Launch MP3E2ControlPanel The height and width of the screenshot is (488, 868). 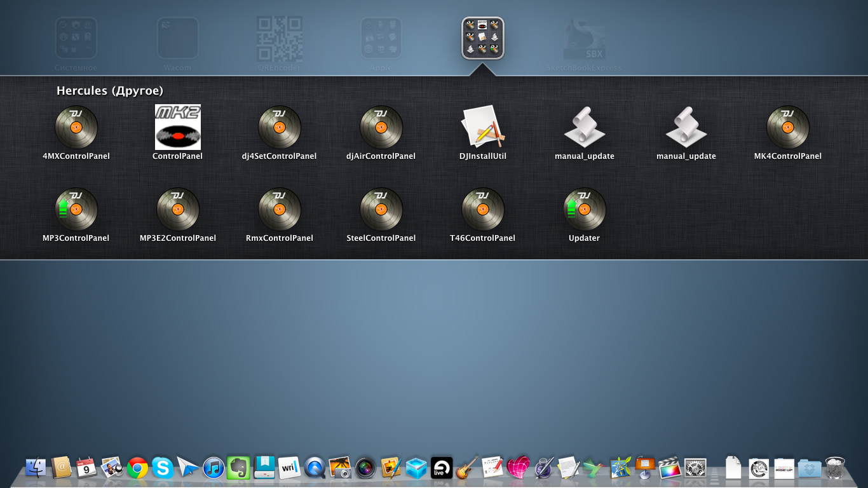click(178, 210)
